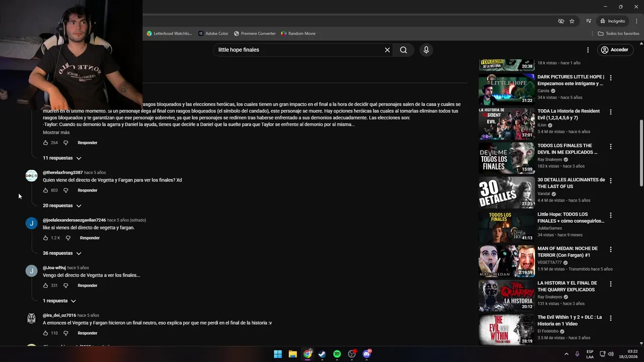The height and width of the screenshot is (362, 644).
Task: Open Adobe Color bookmark
Action: coord(213,34)
